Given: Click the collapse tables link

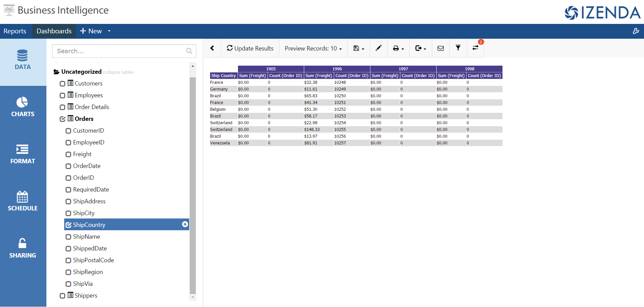Looking at the screenshot, I should pos(119,72).
